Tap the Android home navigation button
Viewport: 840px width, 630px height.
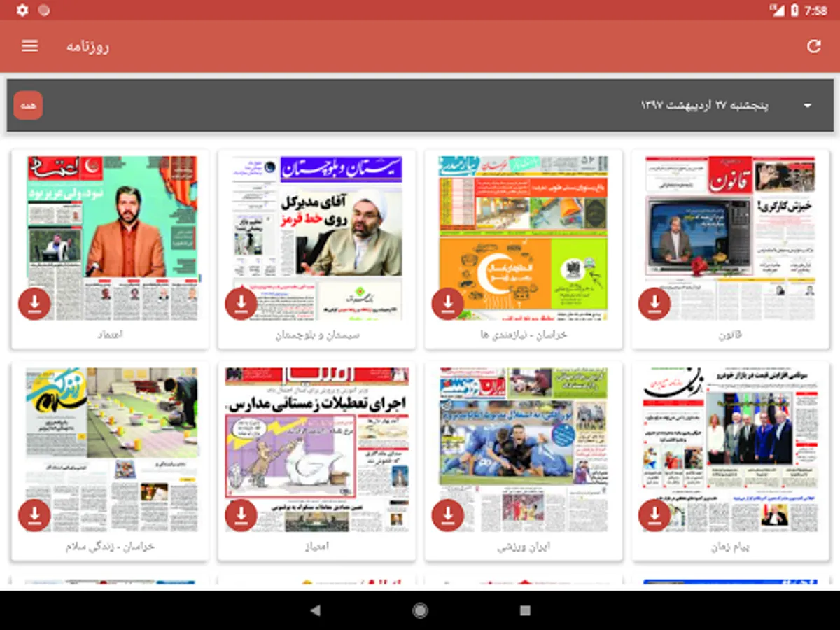click(x=420, y=610)
